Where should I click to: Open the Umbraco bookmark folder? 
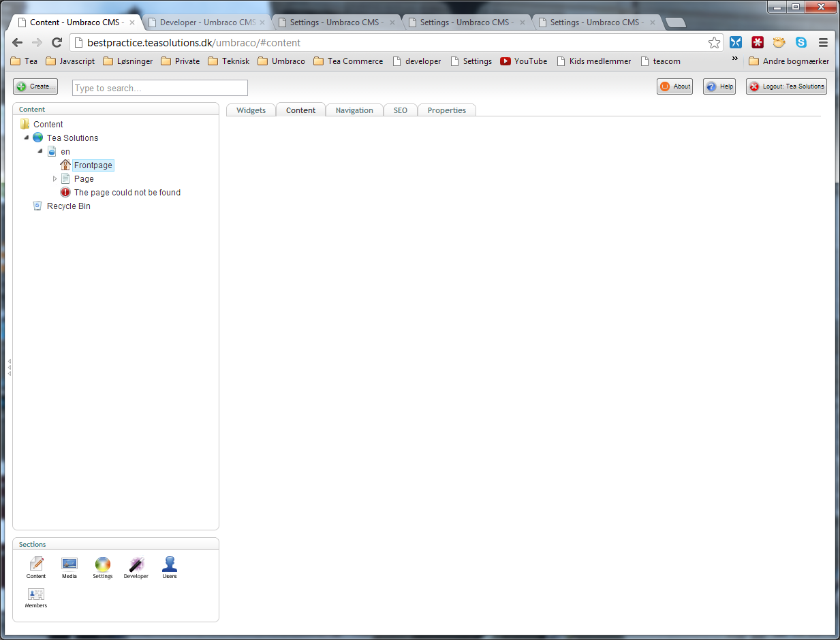[281, 61]
